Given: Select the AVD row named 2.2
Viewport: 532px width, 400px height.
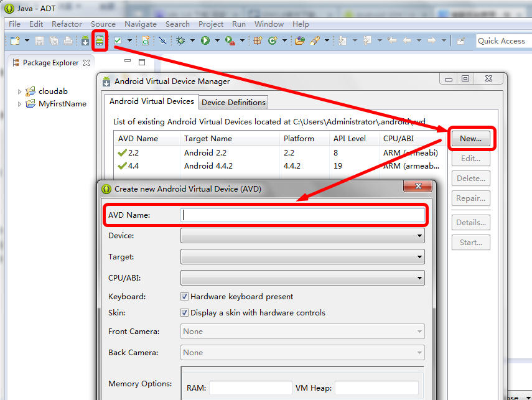Looking at the screenshot, I should point(280,153).
